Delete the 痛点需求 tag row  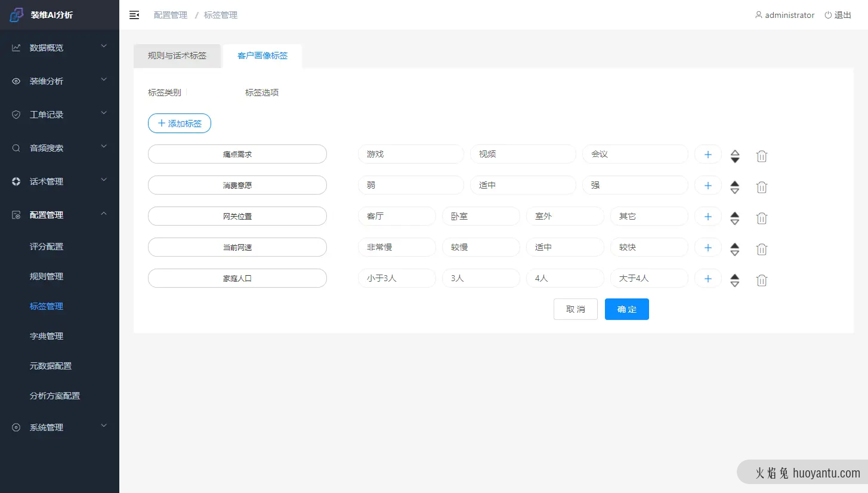(x=762, y=156)
